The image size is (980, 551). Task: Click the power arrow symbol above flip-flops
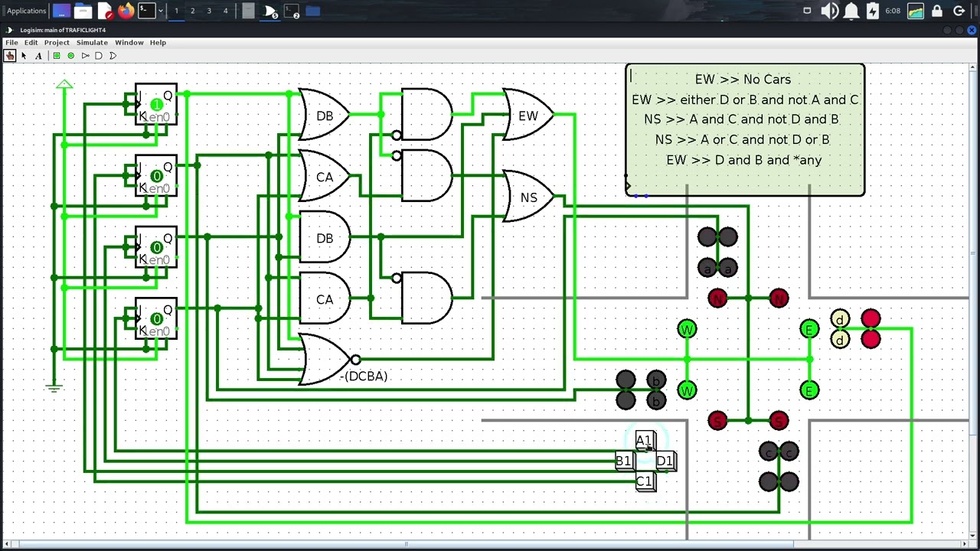pos(64,84)
